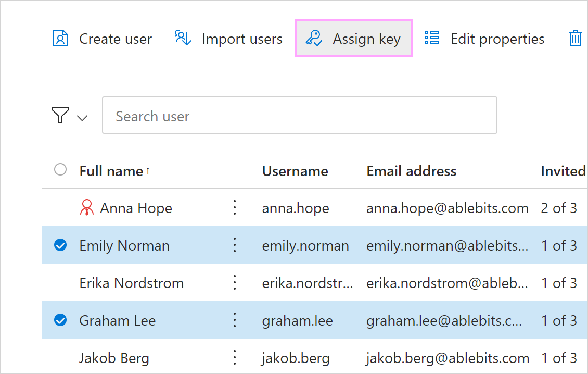
Task: Click the red admin icon beside Anna Hope
Action: pos(86,207)
